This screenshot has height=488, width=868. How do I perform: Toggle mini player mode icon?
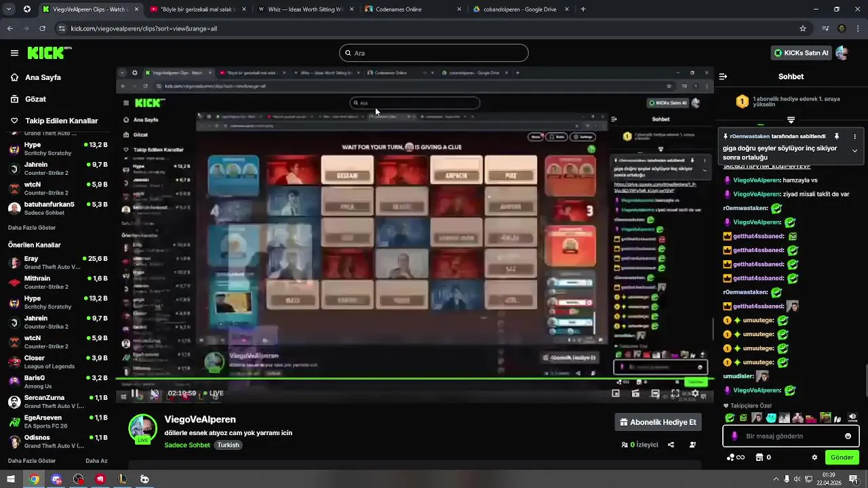(616, 393)
